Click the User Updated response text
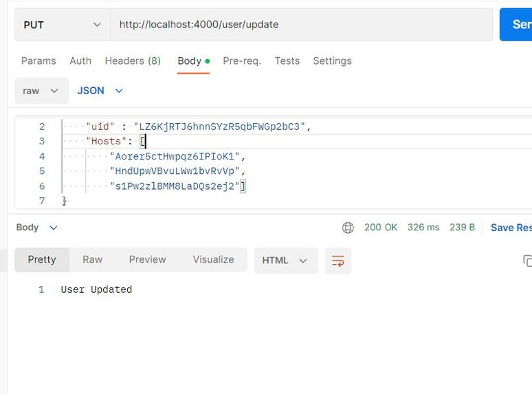Image resolution: width=532 pixels, height=394 pixels. [x=96, y=289]
